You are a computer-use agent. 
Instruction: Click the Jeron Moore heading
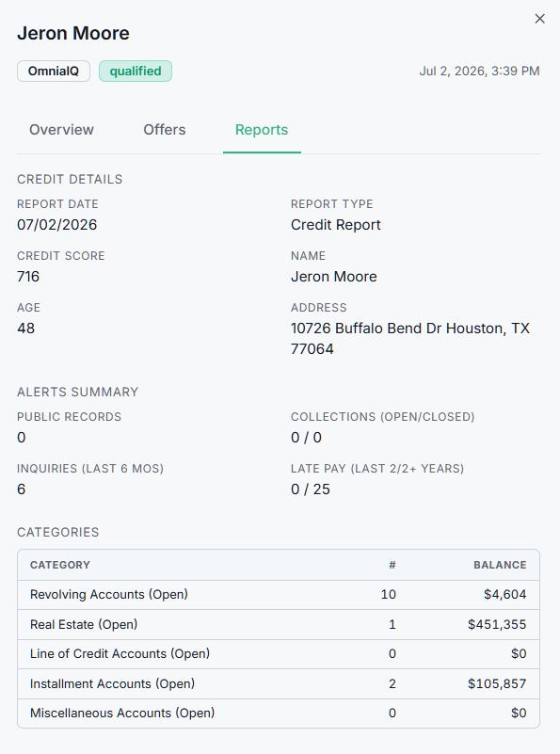pos(73,33)
